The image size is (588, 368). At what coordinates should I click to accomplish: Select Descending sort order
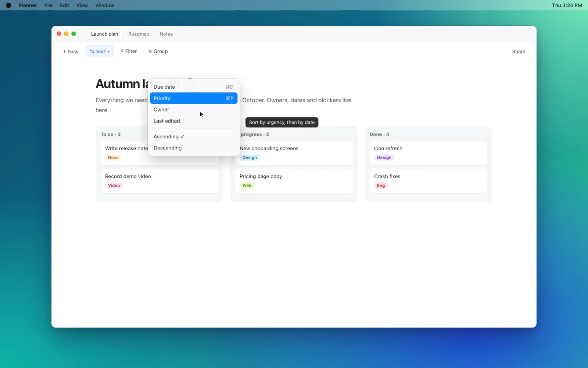(x=194, y=148)
